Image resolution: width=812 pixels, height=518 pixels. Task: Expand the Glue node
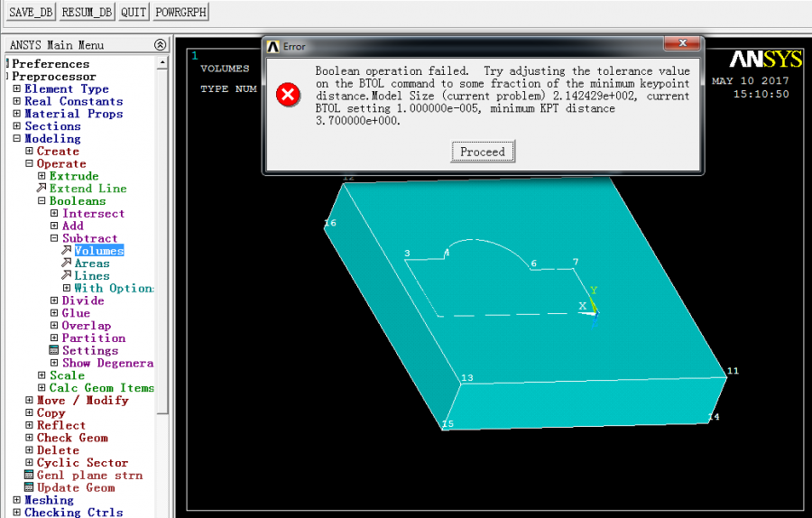(54, 312)
